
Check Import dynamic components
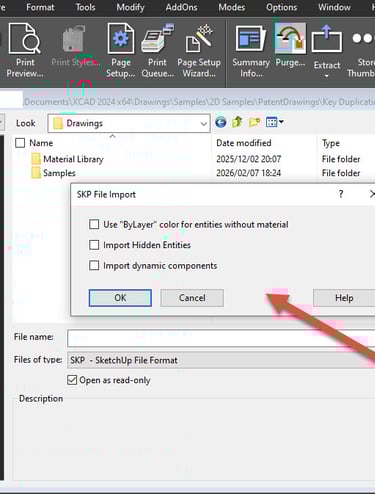point(94,266)
